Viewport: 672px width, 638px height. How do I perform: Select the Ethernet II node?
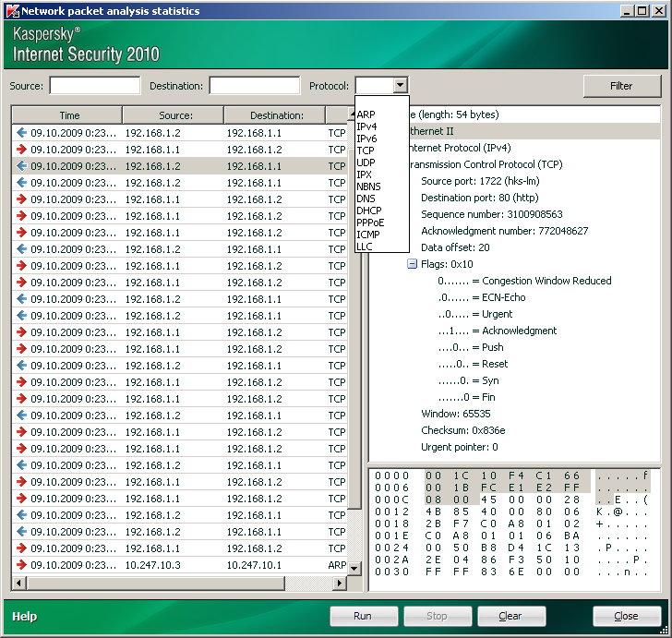coord(431,131)
